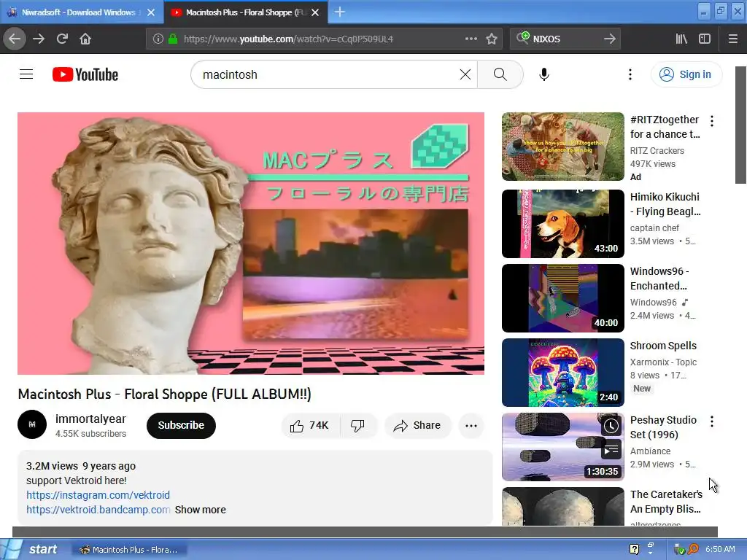Click the RITZ Crackers channel name
The image size is (747, 560).
pyautogui.click(x=657, y=150)
